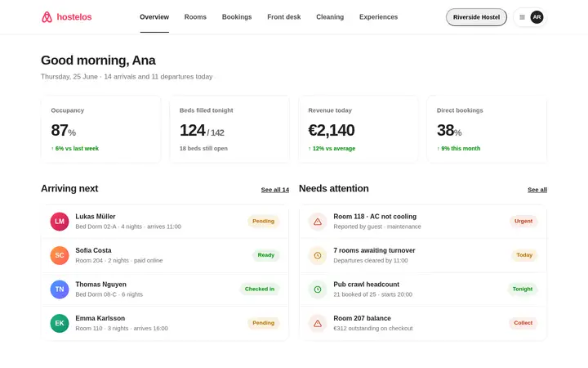
Task: Open the Revenue today card
Action: (x=359, y=129)
